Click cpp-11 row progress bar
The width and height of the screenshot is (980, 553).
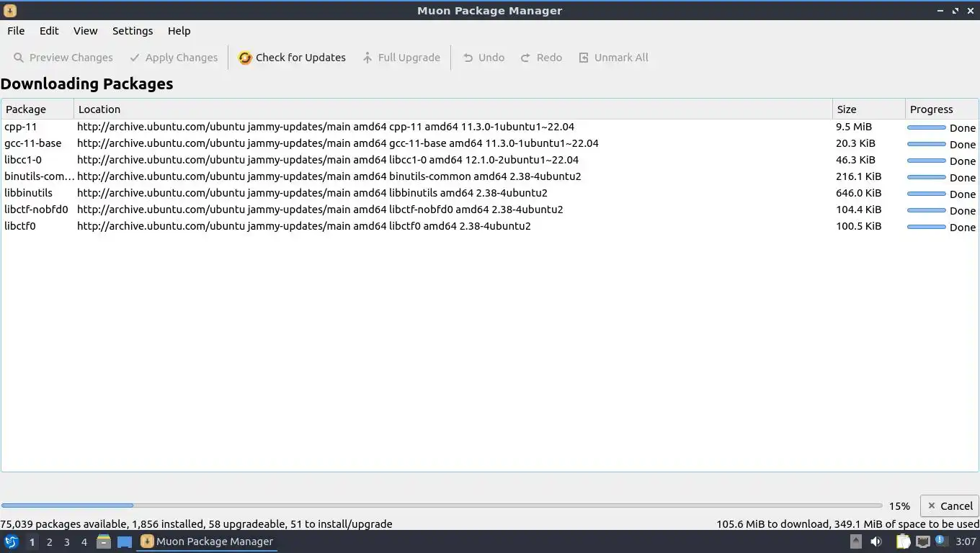926,127
